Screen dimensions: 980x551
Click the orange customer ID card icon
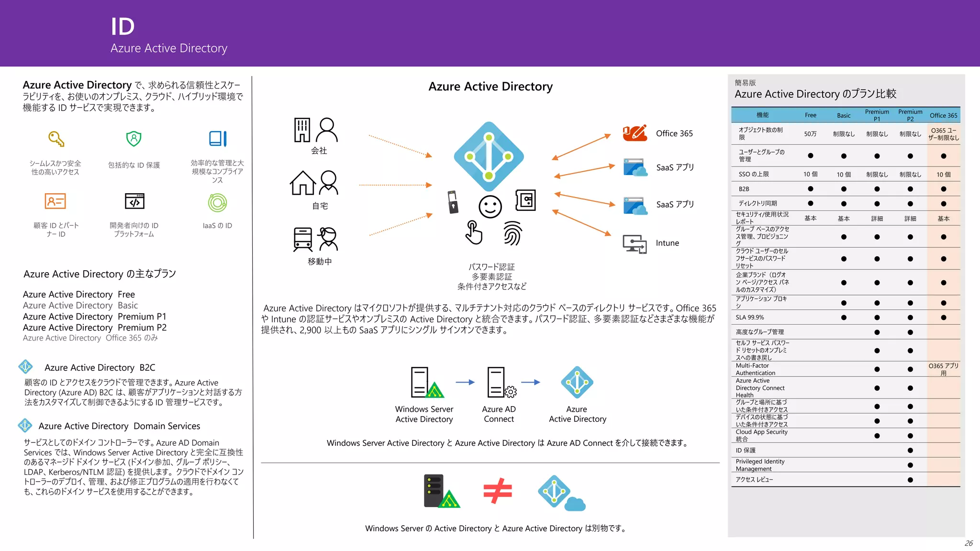click(55, 201)
